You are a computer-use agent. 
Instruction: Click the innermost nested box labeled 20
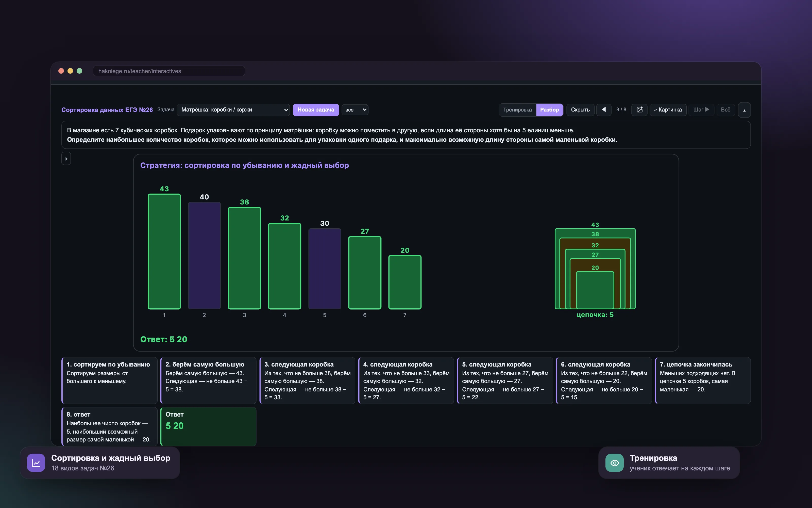click(595, 290)
